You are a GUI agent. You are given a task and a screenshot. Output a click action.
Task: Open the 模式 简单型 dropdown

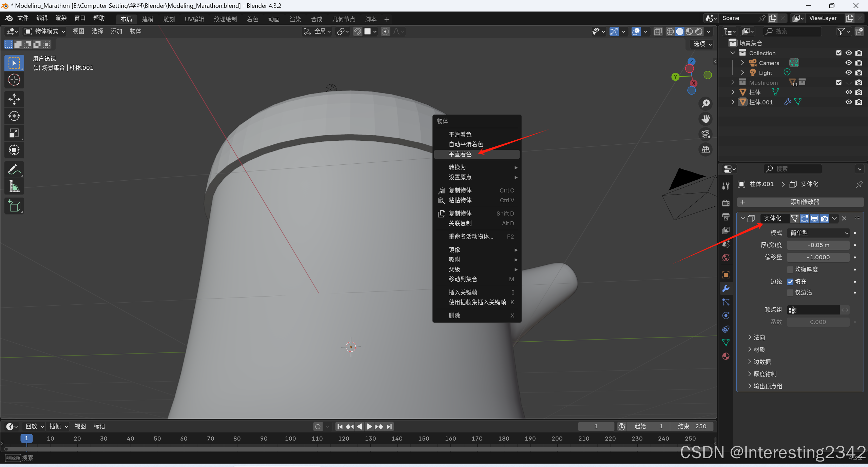[818, 233]
